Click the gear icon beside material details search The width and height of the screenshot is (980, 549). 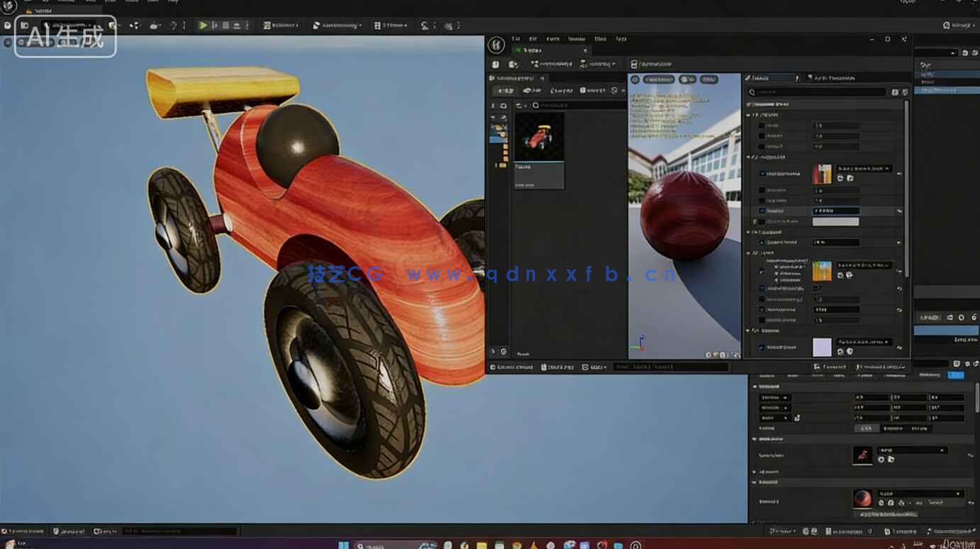[904, 92]
